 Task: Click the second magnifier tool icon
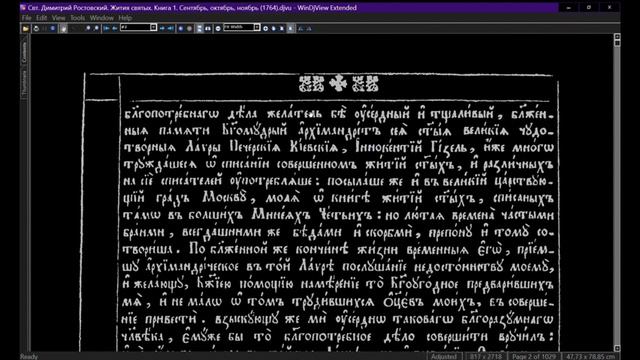click(x=96, y=28)
